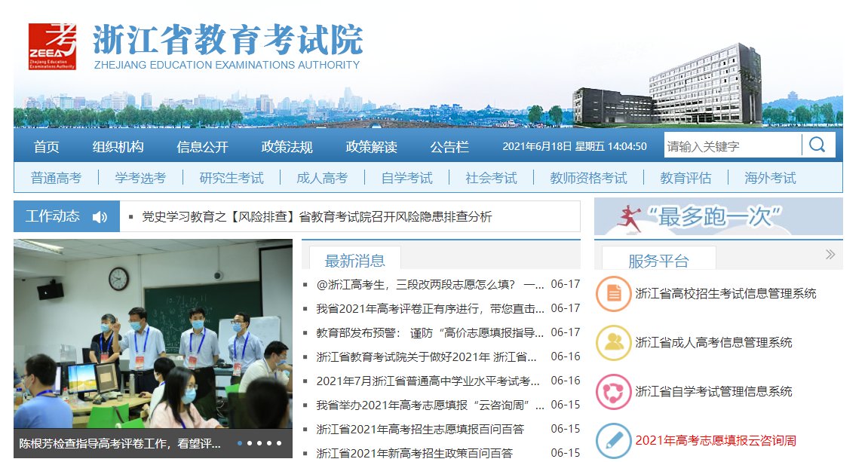Go to 首页 in the main menu
This screenshot has height=462, width=868.
[x=47, y=147]
